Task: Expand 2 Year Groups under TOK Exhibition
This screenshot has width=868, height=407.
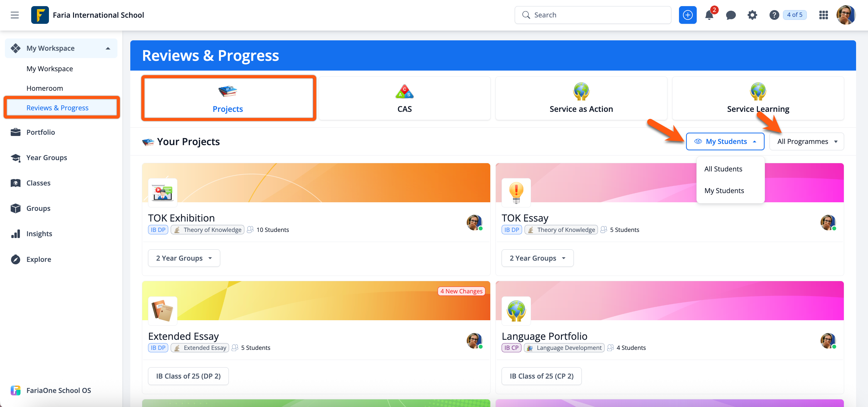Action: point(184,258)
